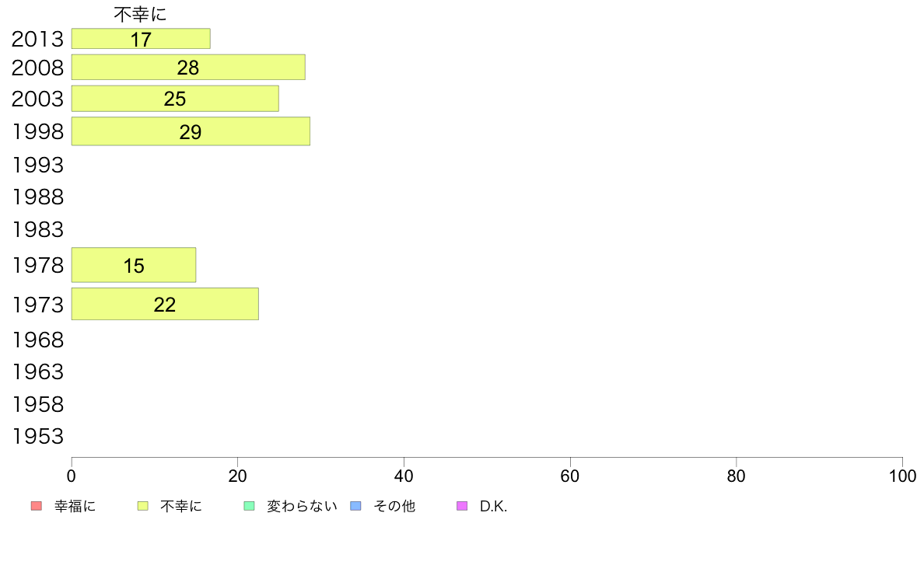The width and height of the screenshot is (924, 572).
Task: Select the 1978 bar showing 15
Action: point(134,265)
